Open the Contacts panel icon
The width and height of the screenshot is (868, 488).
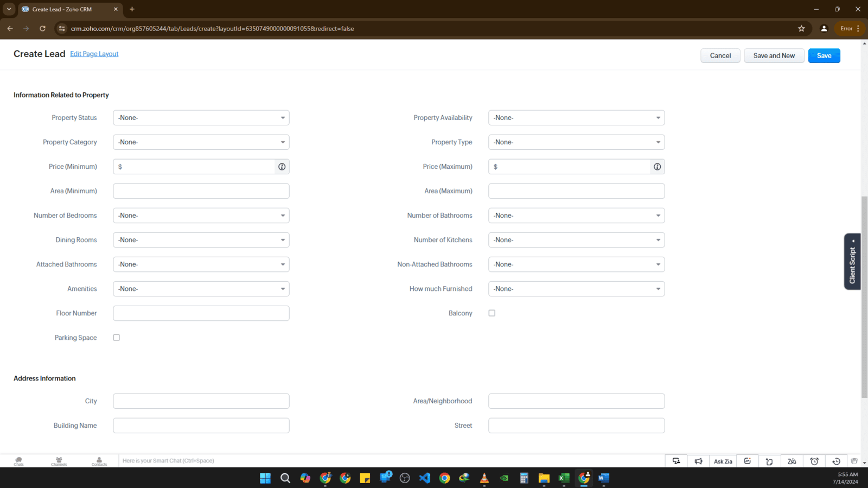pyautogui.click(x=99, y=461)
